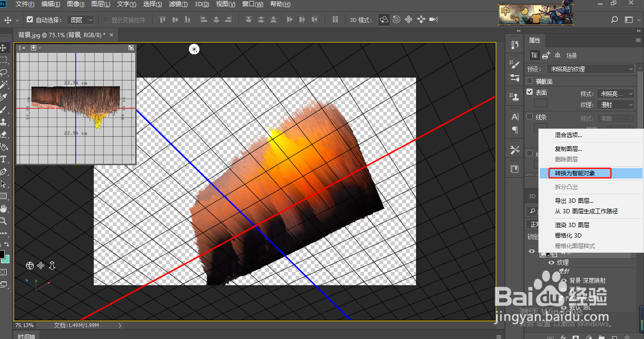Open the 图层 auto-select dropdown
The height and width of the screenshot is (339, 644).
[x=80, y=20]
